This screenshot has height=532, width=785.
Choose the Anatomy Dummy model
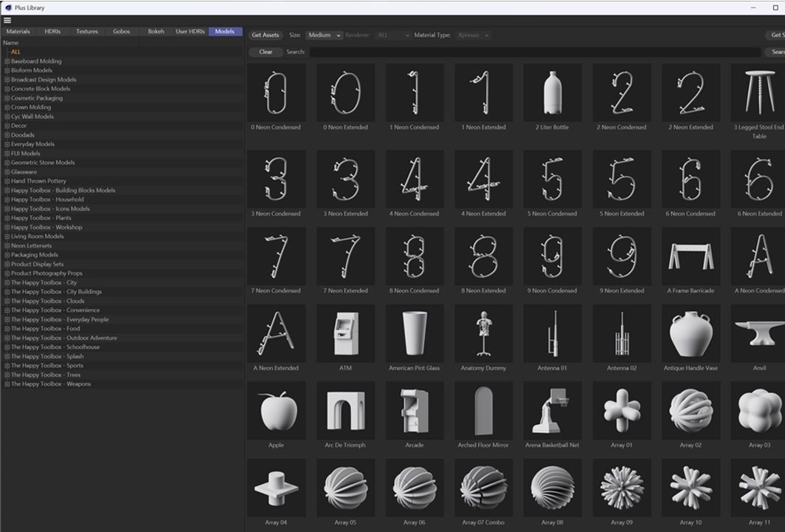click(x=483, y=333)
